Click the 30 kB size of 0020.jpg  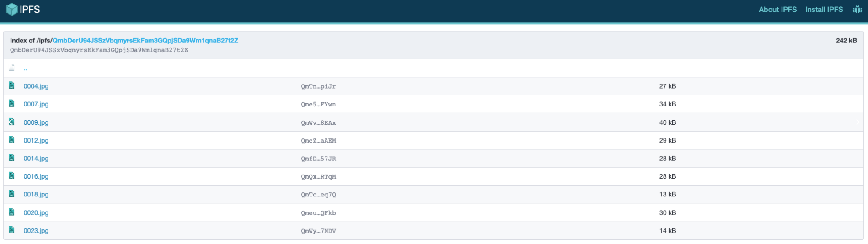pyautogui.click(x=668, y=212)
